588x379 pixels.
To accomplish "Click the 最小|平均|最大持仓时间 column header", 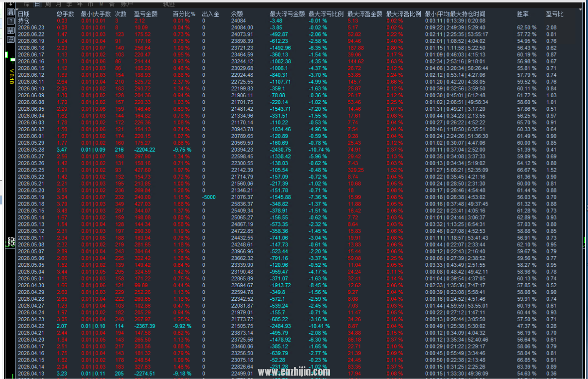I will click(455, 14).
